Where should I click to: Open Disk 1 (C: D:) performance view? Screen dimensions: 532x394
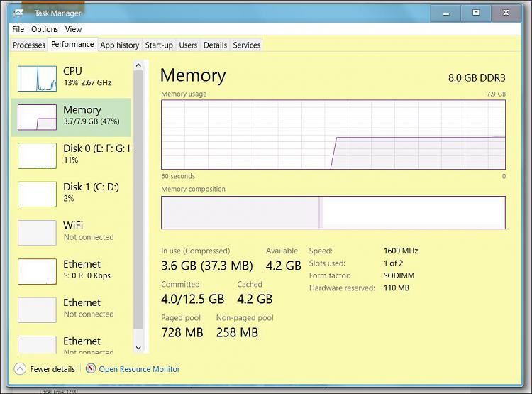(71, 195)
